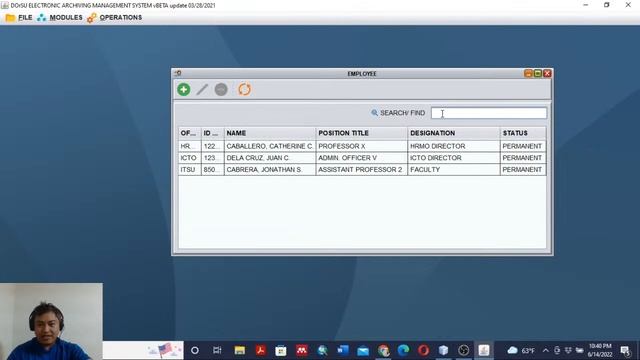
Task: Click the orange Refresh icon
Action: tap(244, 89)
